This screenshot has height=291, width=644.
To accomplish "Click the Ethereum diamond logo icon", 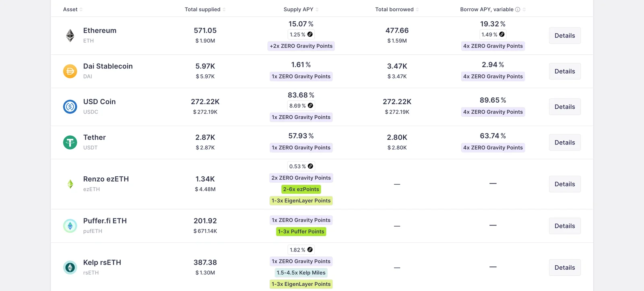I will [x=70, y=35].
